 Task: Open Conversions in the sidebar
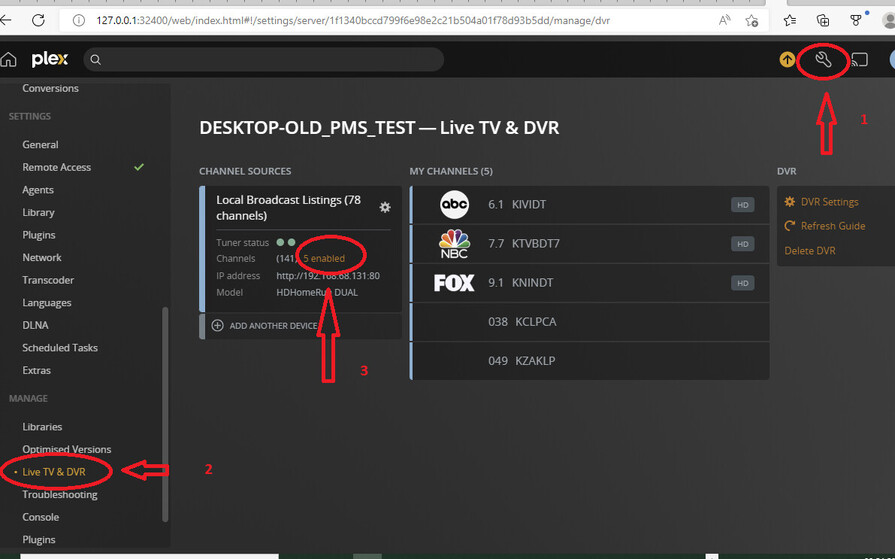click(x=50, y=89)
